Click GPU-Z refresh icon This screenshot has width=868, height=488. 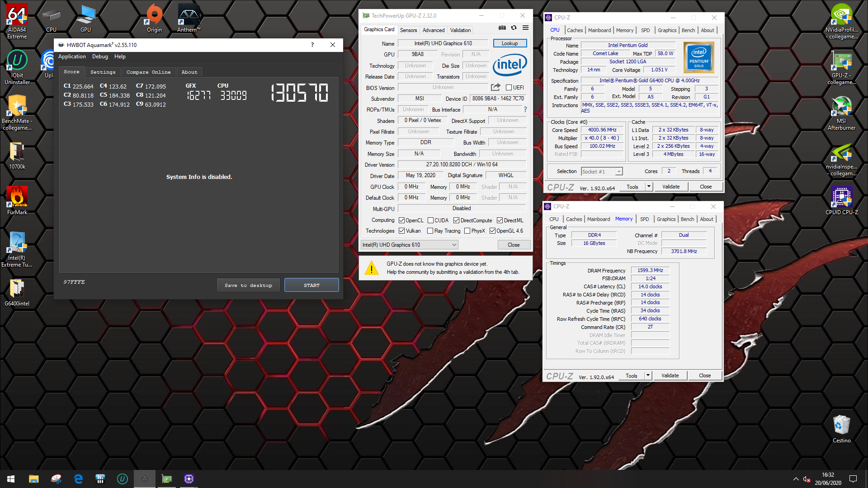(x=514, y=28)
